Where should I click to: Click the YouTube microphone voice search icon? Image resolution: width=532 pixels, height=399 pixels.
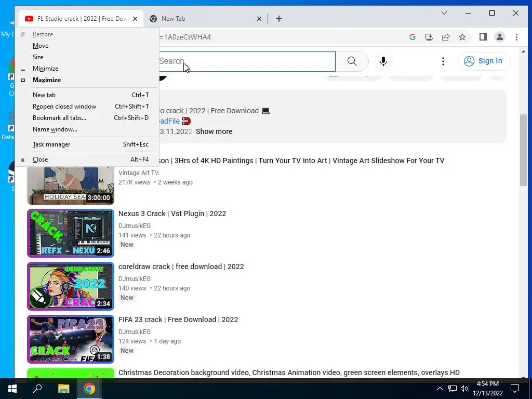[383, 61]
